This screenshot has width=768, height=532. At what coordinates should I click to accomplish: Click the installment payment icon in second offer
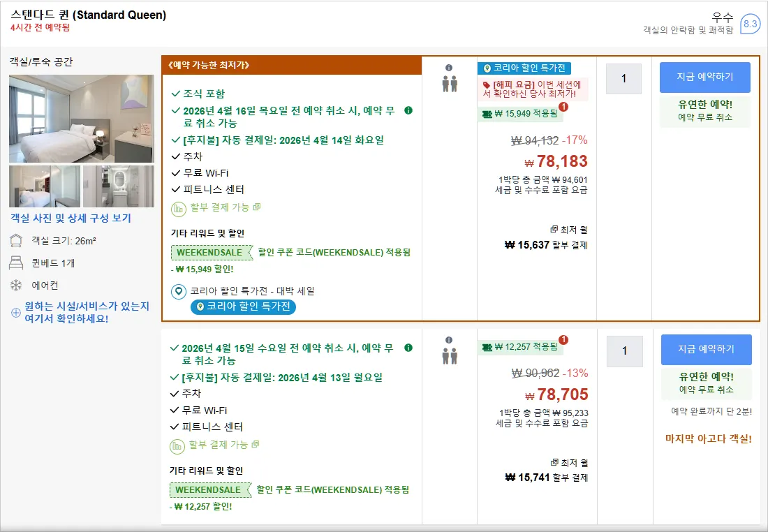[177, 446]
